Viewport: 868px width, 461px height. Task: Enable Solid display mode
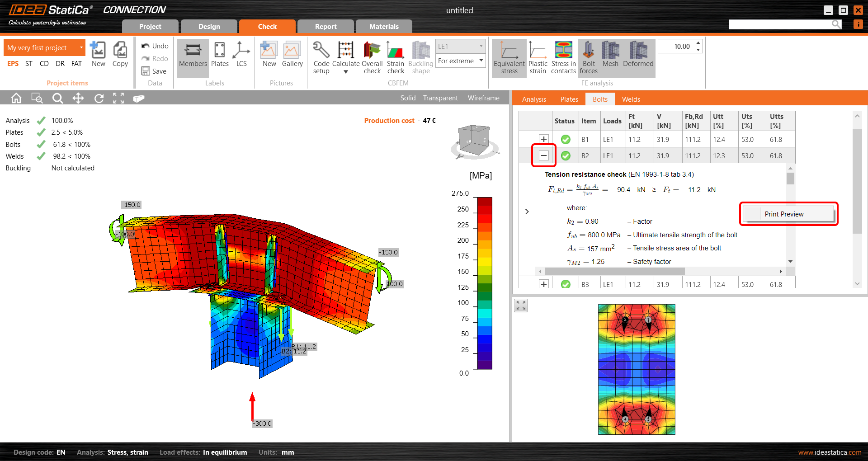point(408,98)
